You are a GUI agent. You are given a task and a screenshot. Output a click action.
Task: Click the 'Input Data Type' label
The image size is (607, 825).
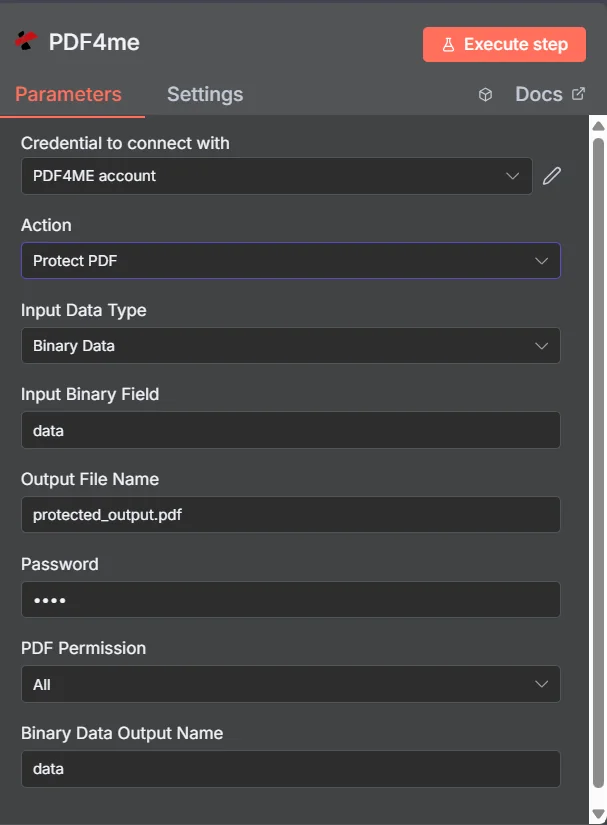coord(84,310)
